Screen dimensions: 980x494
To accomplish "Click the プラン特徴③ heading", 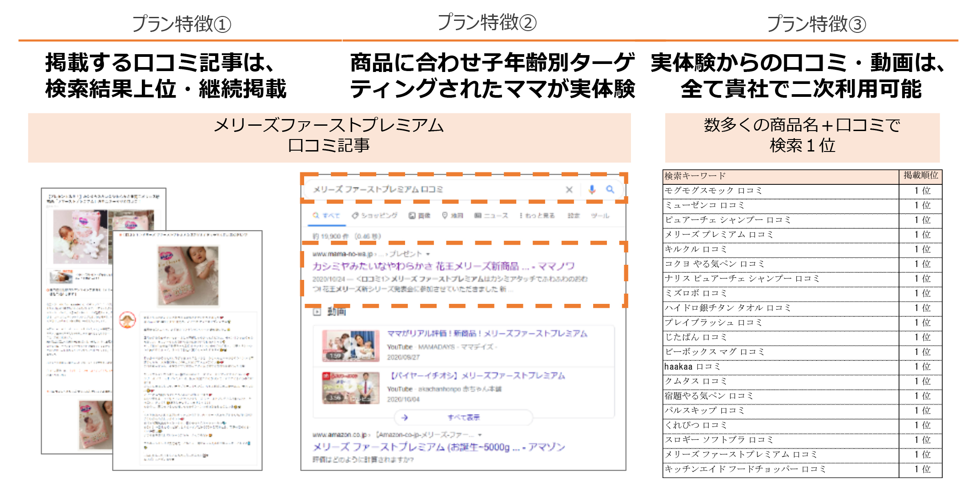I will (816, 24).
